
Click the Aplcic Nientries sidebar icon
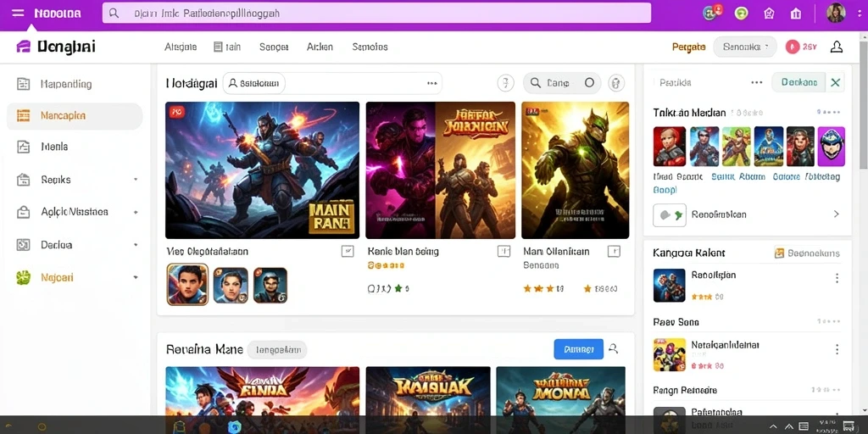click(x=23, y=212)
